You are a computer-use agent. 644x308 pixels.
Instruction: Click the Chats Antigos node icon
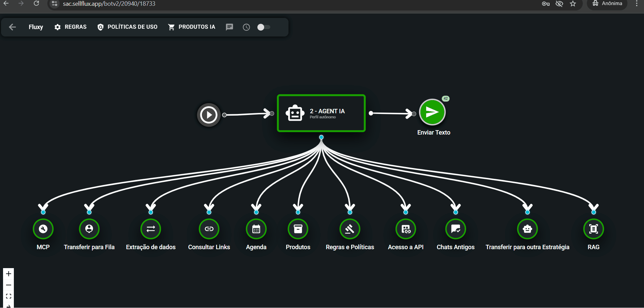tap(456, 229)
